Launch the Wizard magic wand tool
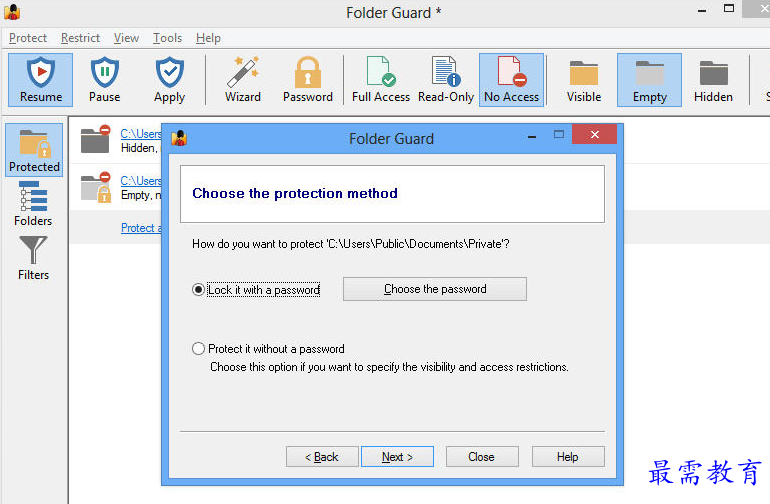The height and width of the screenshot is (504, 770). coord(243,80)
